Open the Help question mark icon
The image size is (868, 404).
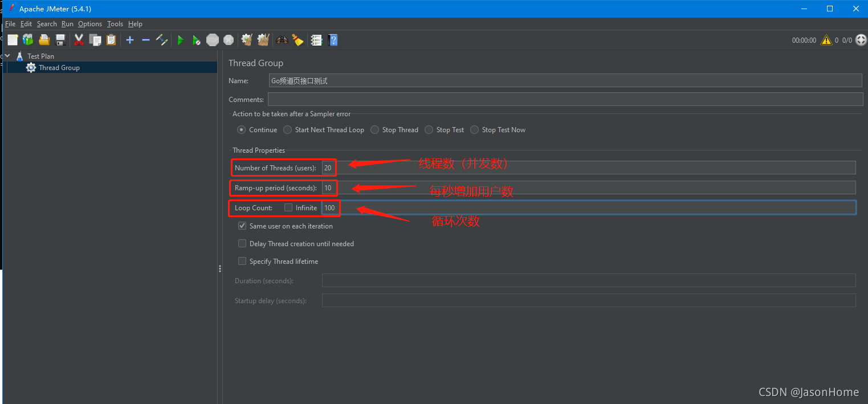[x=333, y=40]
